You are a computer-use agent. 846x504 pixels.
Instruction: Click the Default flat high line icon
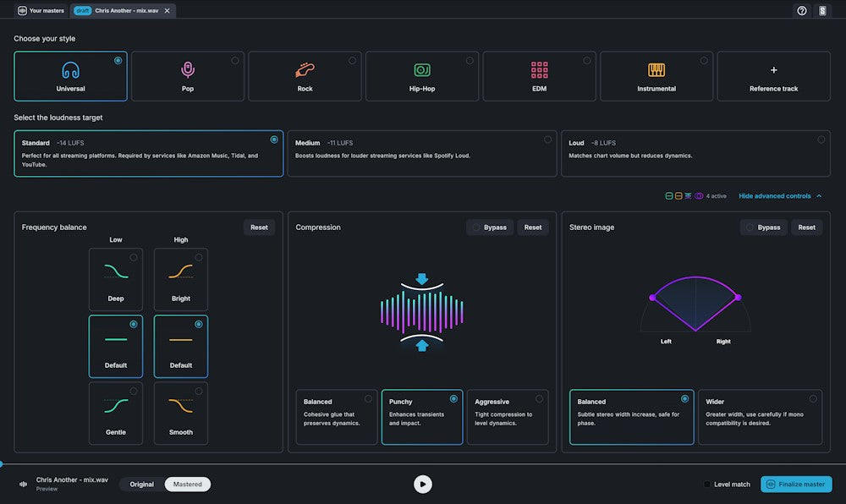181,340
